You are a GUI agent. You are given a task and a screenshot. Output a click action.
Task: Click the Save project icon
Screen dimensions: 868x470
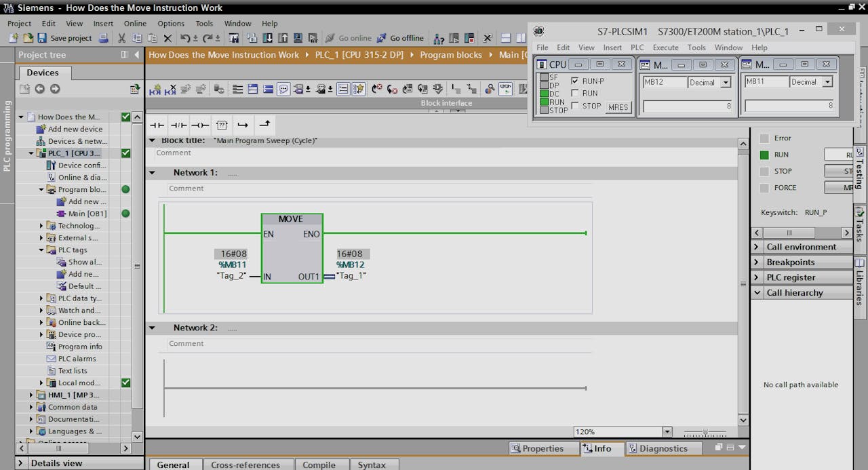coord(42,38)
